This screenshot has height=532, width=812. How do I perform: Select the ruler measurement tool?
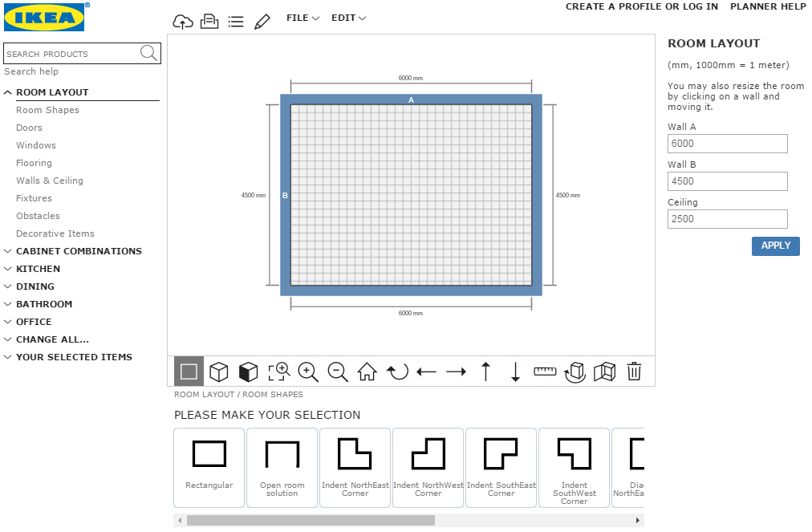pyautogui.click(x=545, y=371)
